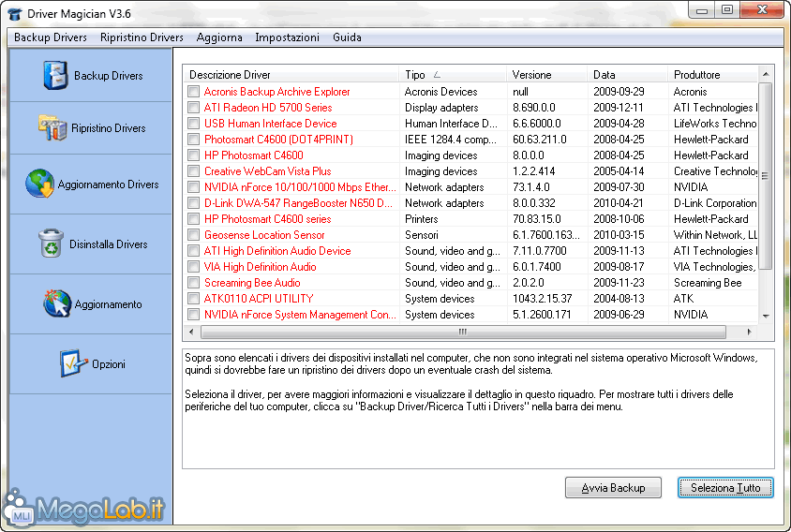Click the horizontal scrollbar thumb
Image resolution: width=791 pixels, height=532 pixels.
coord(463,332)
